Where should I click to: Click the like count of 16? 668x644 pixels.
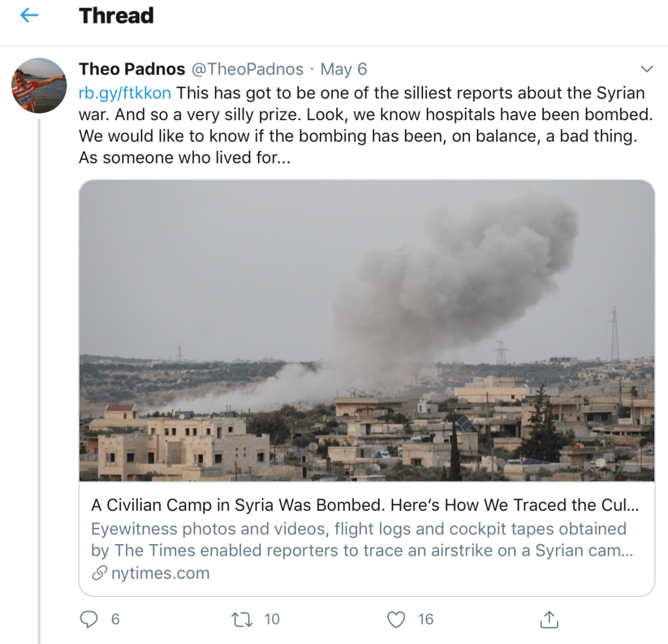point(426,619)
